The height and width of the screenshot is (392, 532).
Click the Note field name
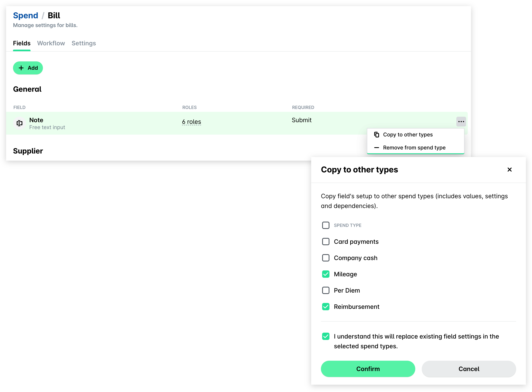tap(36, 120)
